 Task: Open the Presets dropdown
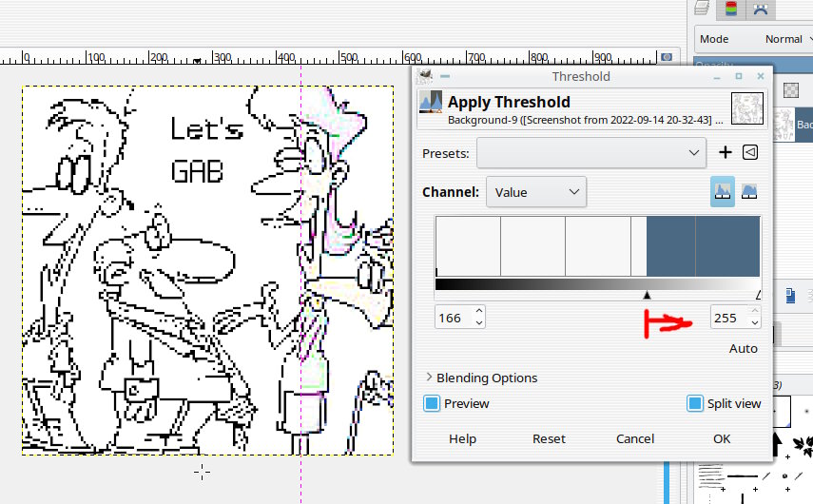(591, 152)
